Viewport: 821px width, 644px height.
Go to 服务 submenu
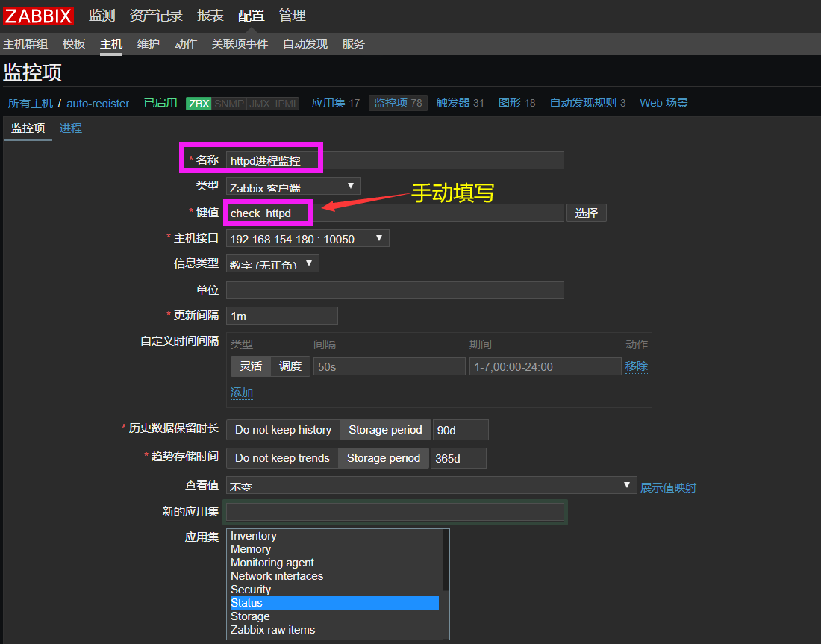click(x=354, y=44)
